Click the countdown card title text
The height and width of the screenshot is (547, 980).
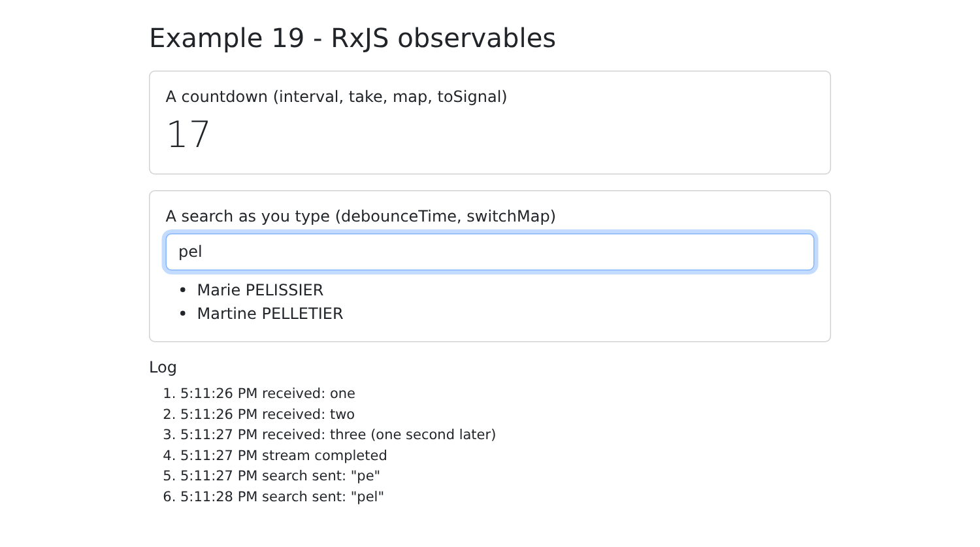tap(336, 97)
